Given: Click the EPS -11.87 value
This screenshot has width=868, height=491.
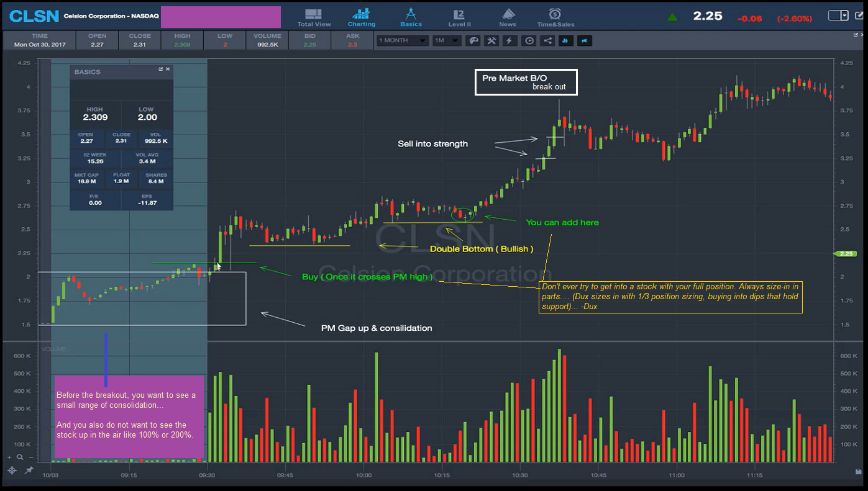Looking at the screenshot, I should pos(147,199).
